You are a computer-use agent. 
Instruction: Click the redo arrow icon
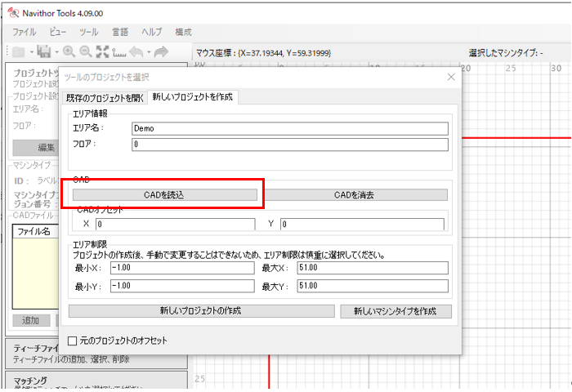coord(161,51)
